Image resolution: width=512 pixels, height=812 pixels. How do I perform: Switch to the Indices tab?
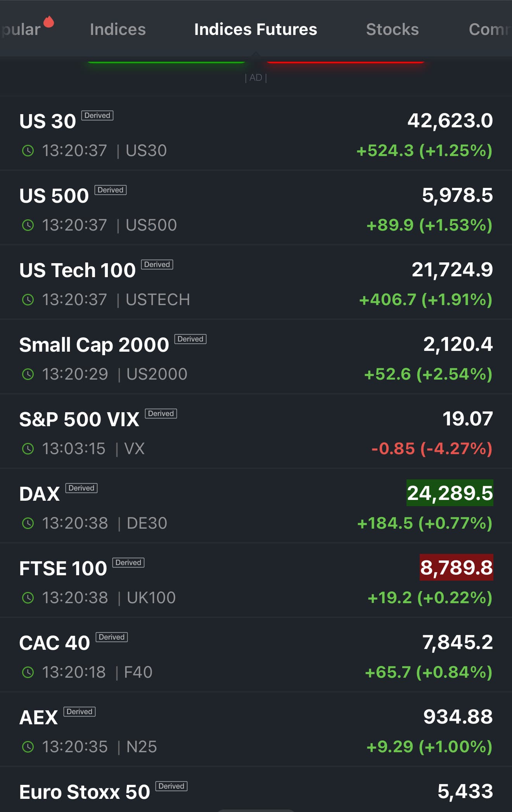pyautogui.click(x=118, y=29)
